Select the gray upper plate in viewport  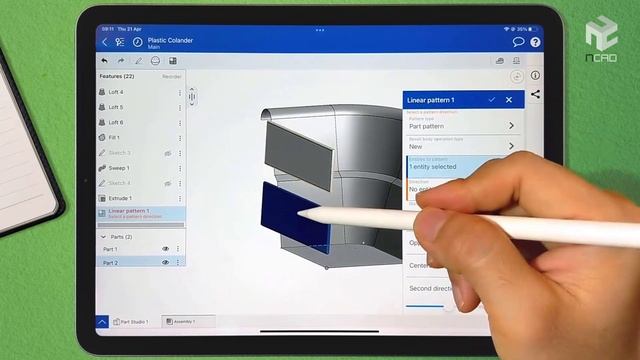[298, 156]
